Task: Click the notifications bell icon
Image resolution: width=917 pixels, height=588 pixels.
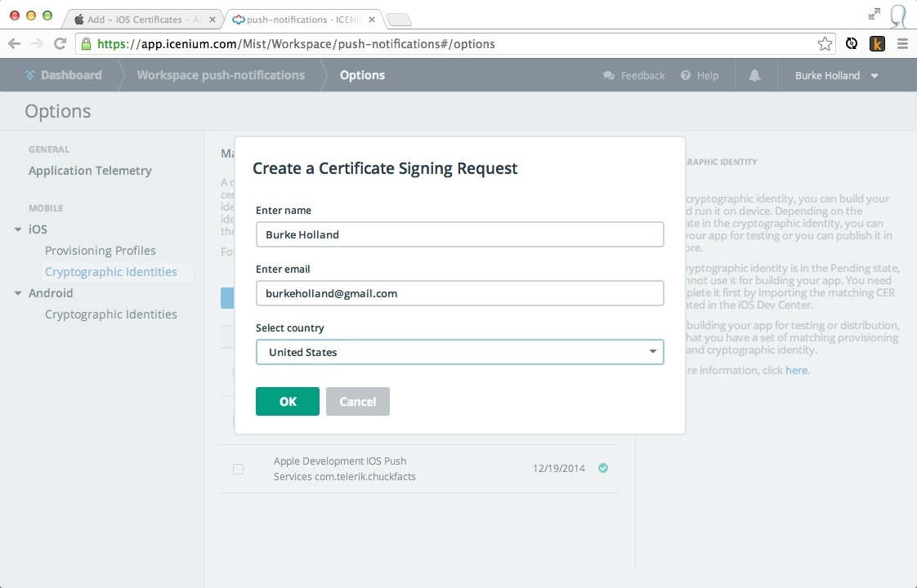Action: point(754,75)
